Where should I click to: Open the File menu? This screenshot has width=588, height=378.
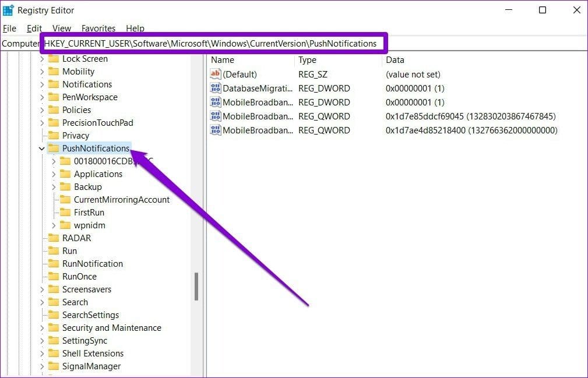coord(9,29)
